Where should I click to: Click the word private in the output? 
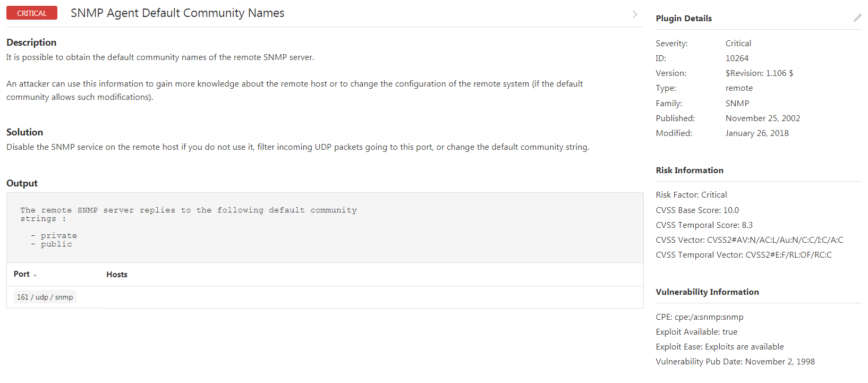(x=59, y=236)
